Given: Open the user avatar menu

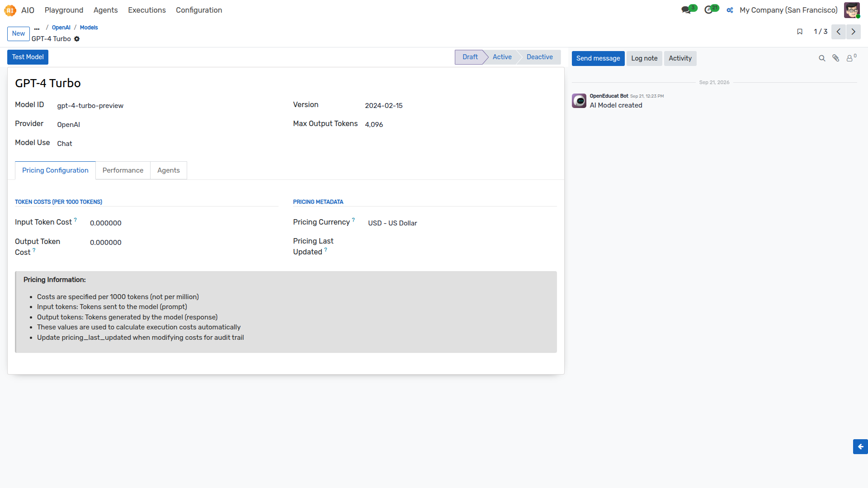Looking at the screenshot, I should click(852, 10).
